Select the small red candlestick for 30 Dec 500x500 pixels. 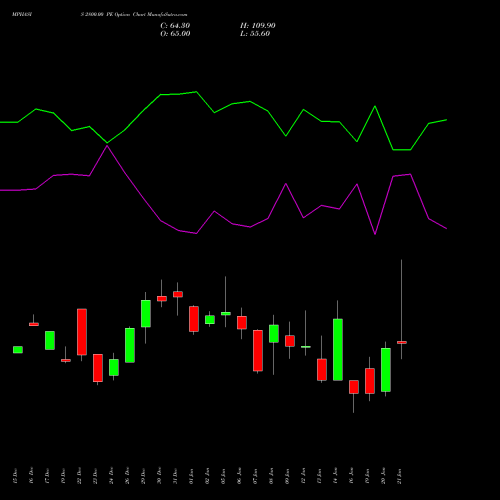click(162, 299)
